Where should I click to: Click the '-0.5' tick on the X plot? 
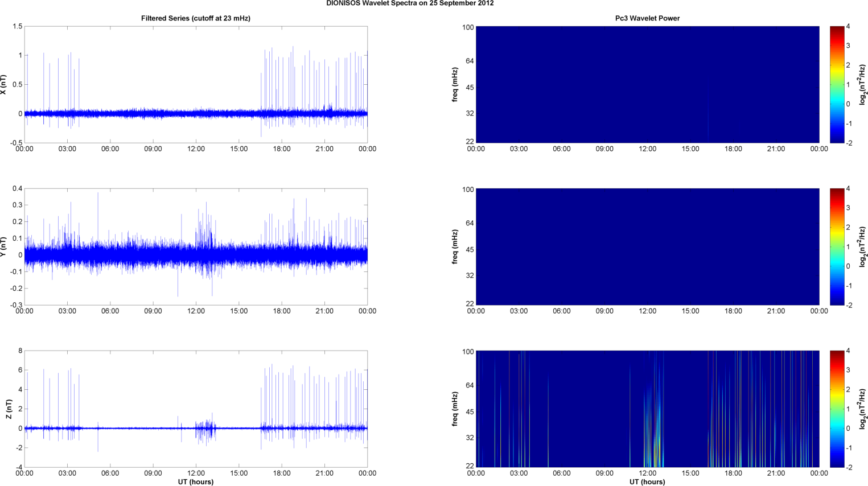tap(16, 143)
